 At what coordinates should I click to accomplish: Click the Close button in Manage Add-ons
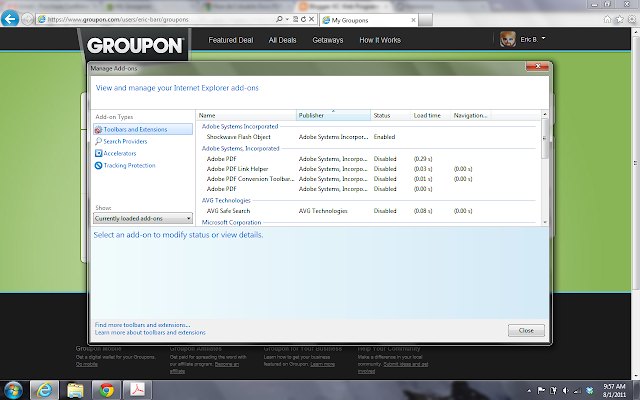tap(526, 330)
